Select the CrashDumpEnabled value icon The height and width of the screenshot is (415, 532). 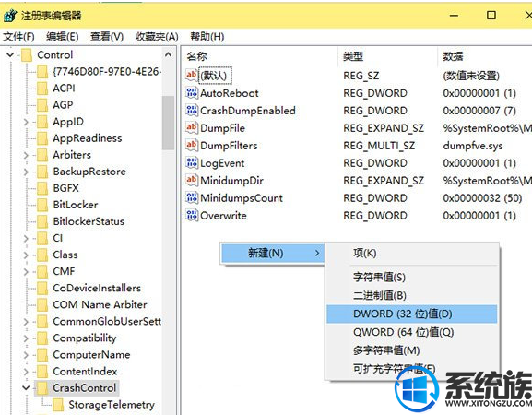[x=192, y=110]
